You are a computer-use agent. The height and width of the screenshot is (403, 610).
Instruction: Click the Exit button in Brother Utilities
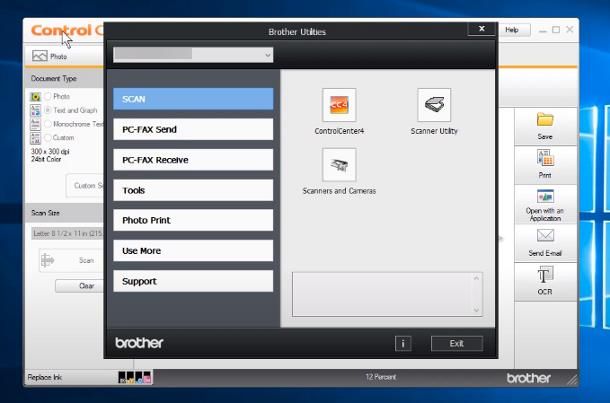tap(457, 343)
